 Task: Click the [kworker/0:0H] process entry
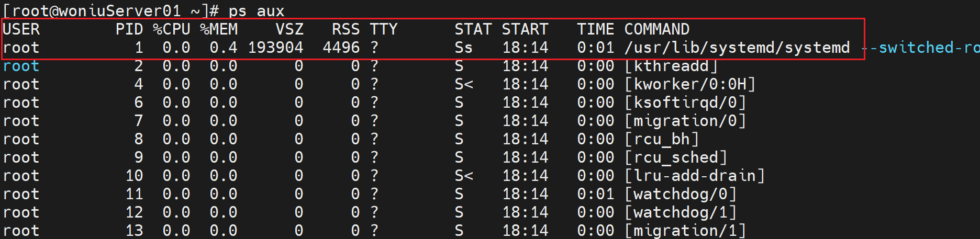click(690, 84)
